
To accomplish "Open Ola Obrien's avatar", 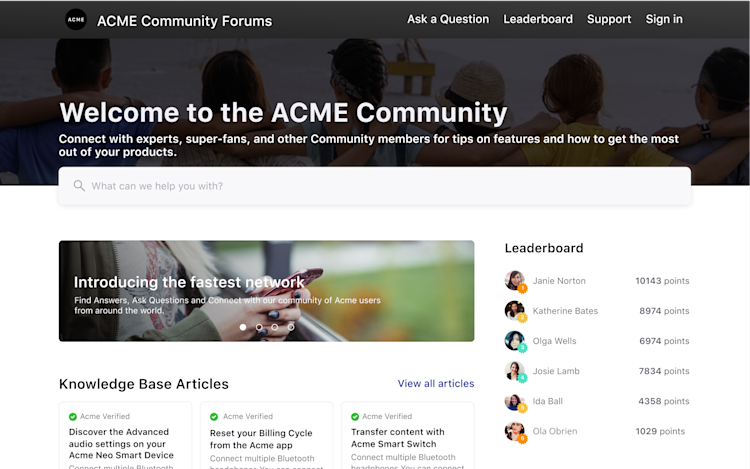I will 515,431.
